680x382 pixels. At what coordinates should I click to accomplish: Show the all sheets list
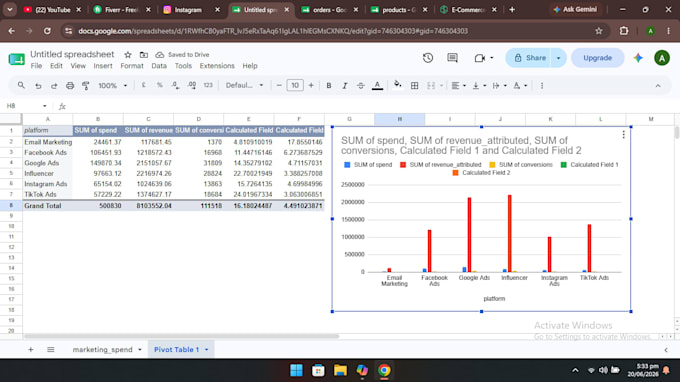pos(51,349)
